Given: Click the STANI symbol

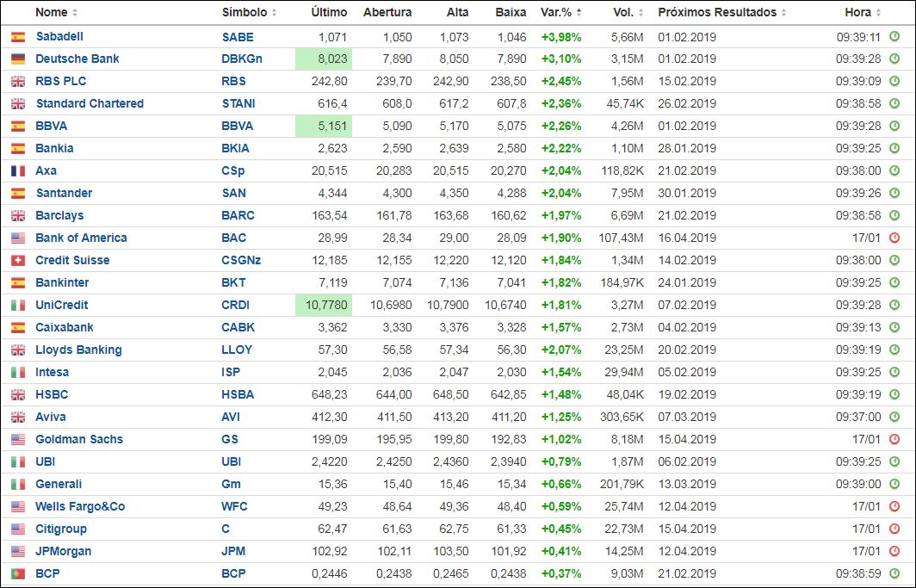Looking at the screenshot, I should [238, 104].
